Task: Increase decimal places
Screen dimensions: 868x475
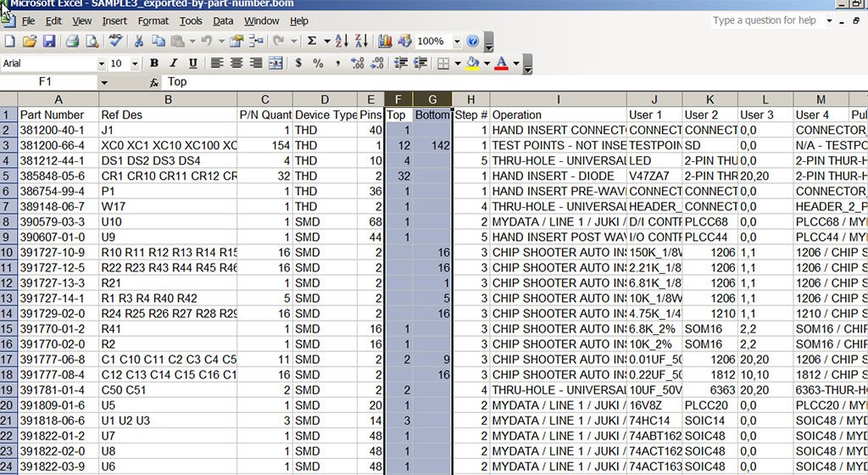Action: 358,63
